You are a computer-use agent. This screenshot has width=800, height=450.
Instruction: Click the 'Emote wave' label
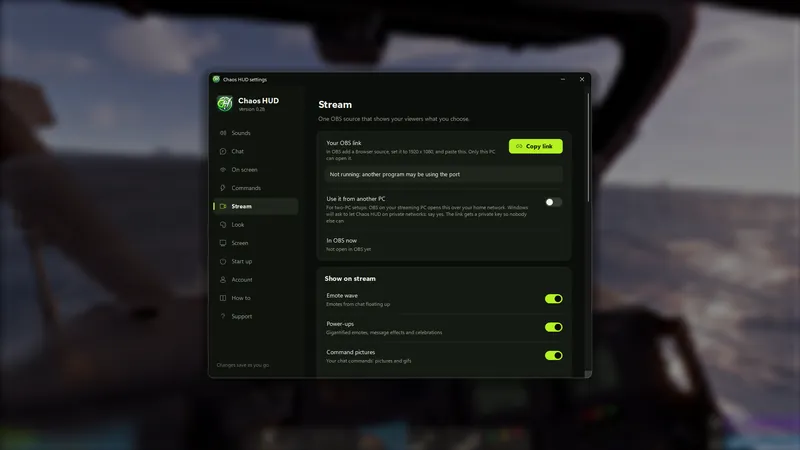click(x=342, y=295)
